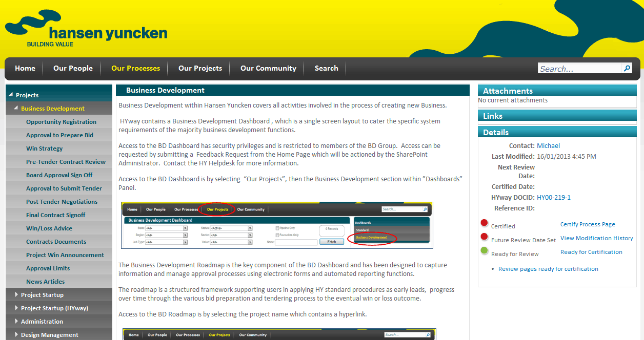
Task: Expand the Administration section arrow
Action: coord(16,321)
